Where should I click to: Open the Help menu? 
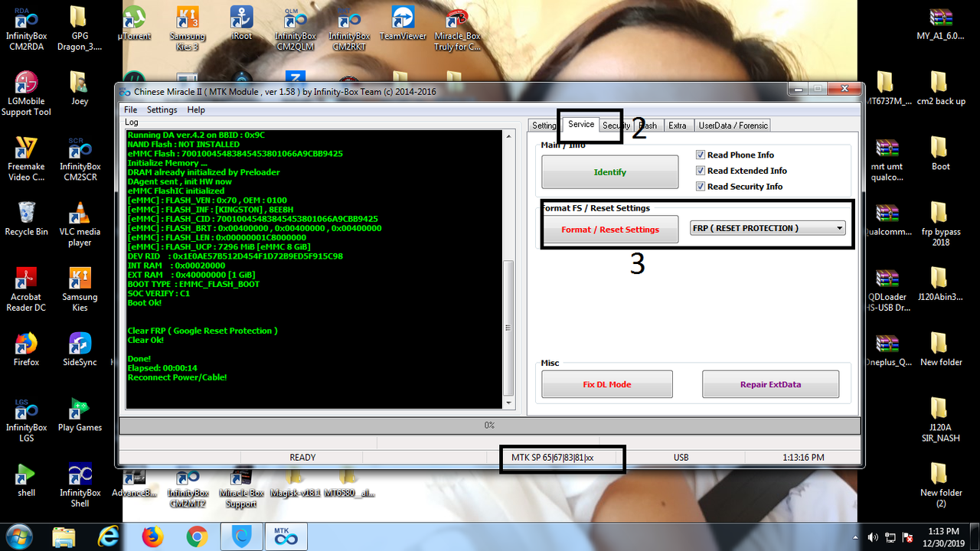196,110
